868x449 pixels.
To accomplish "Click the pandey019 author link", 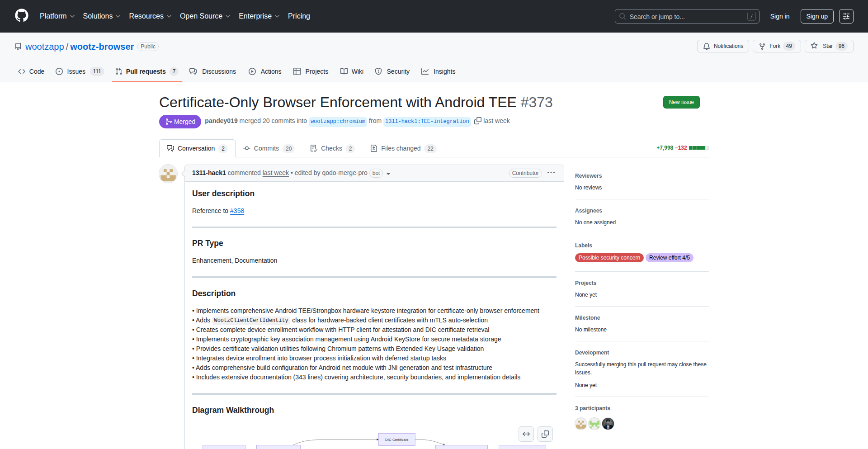I will tap(221, 121).
